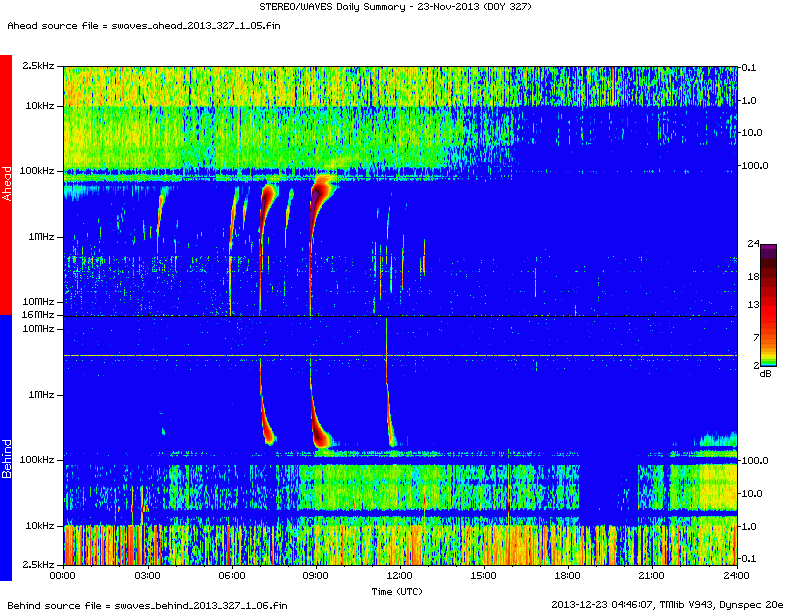Viewport: 792px width, 612px height.
Task: Click the dB color scale bar
Action: pos(767,304)
